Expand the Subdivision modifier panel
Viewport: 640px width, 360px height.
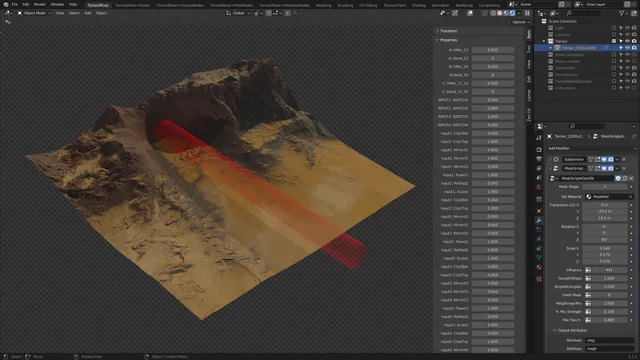pos(550,159)
